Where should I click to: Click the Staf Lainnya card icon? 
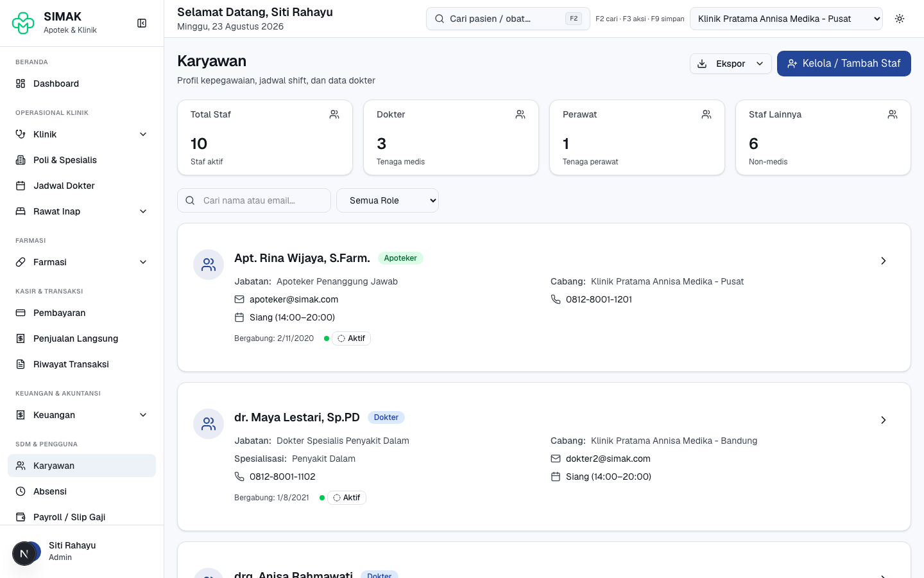click(x=893, y=114)
